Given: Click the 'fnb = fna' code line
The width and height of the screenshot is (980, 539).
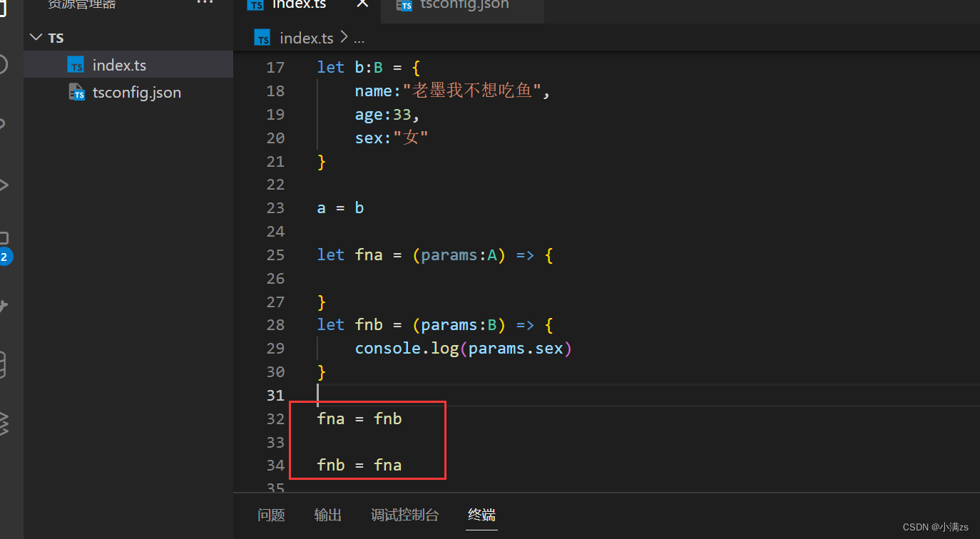Looking at the screenshot, I should [x=359, y=465].
